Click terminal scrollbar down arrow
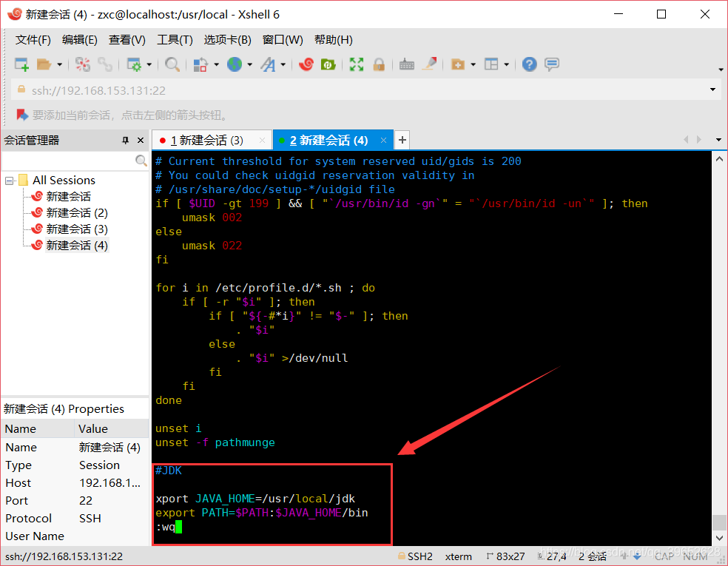 click(719, 538)
